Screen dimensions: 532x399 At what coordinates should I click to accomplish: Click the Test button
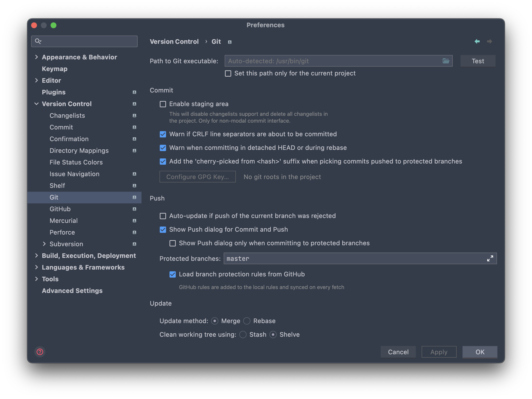[x=478, y=61]
